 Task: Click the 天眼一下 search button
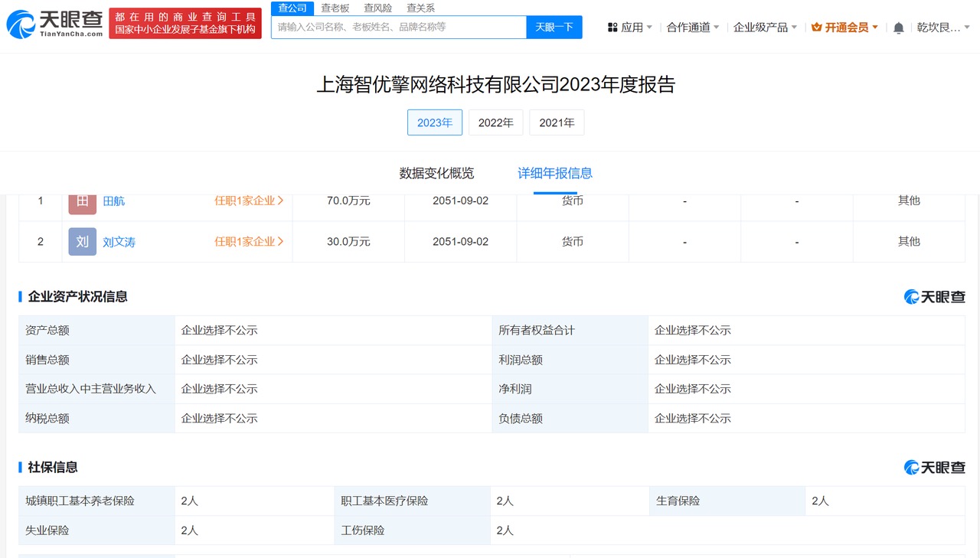[x=554, y=27]
